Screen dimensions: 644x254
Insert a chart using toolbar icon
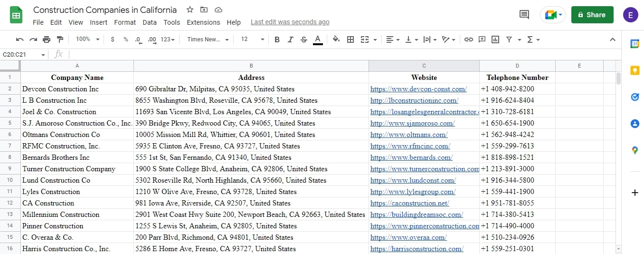tap(495, 39)
